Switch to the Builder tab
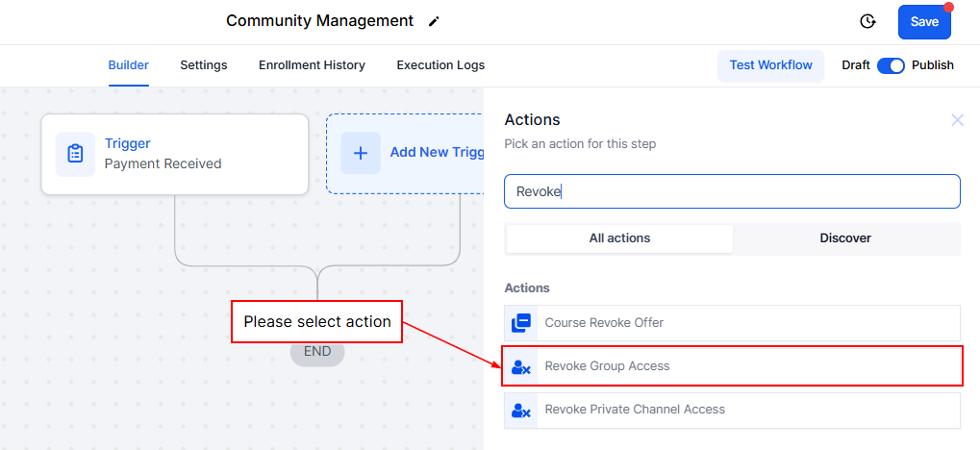Image resolution: width=980 pixels, height=450 pixels. (129, 65)
